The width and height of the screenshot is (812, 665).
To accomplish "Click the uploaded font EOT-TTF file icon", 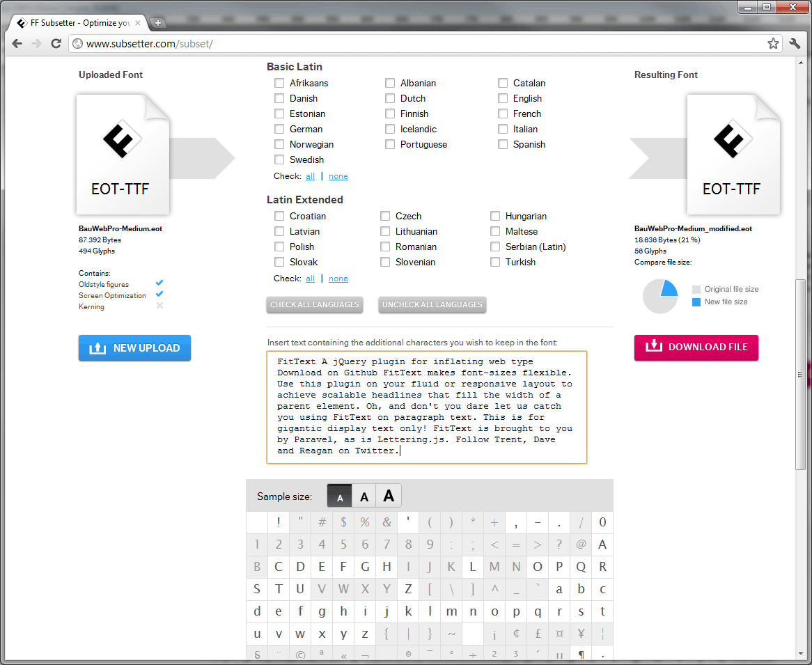I will click(x=123, y=155).
